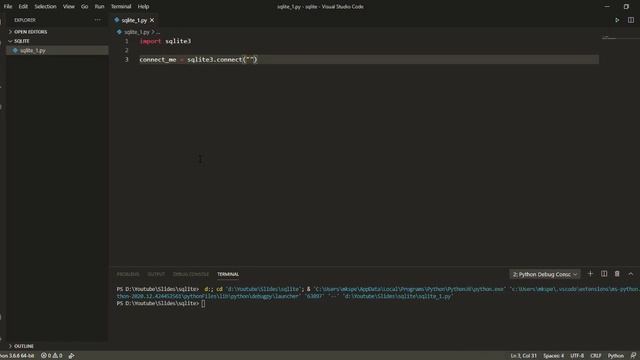
Task: Click Explorer more actions ellipsis
Action: (98, 20)
